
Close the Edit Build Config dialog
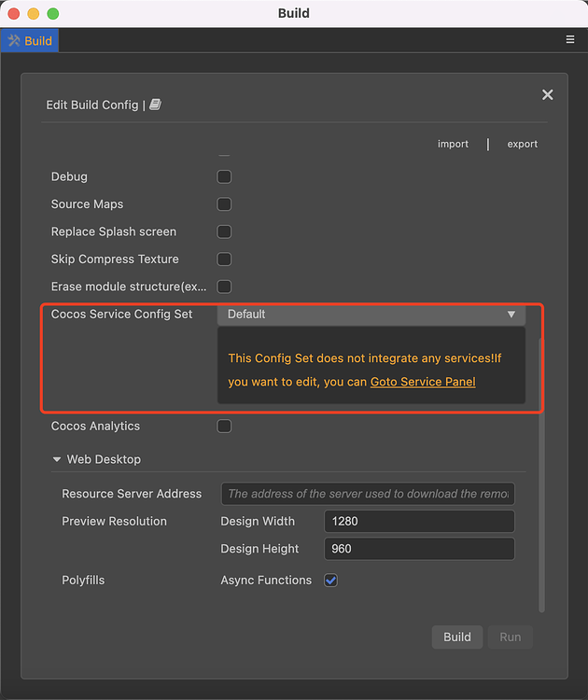tap(547, 94)
